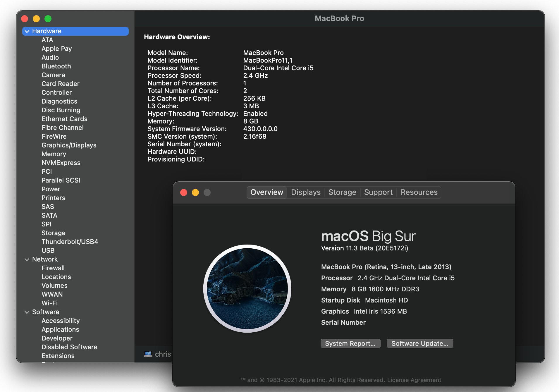Click the Software category label
559x392 pixels.
point(46,312)
